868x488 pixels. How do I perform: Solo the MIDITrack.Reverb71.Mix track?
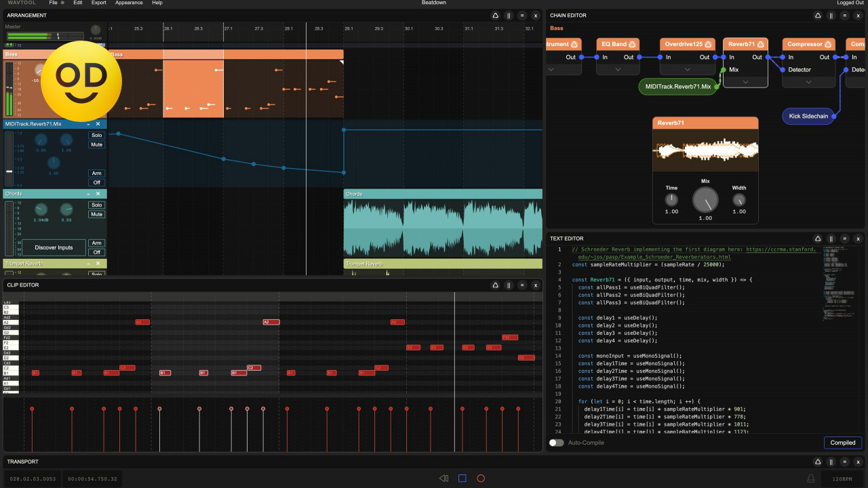(97, 136)
